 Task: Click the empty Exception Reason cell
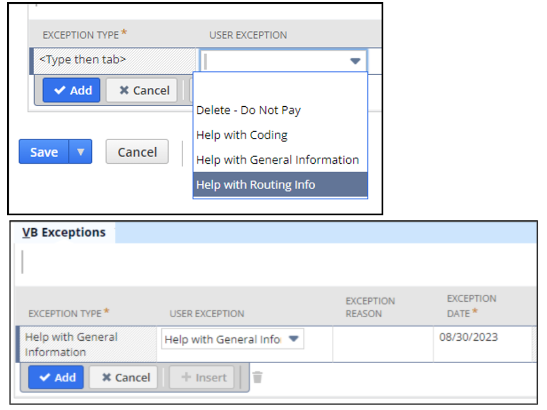(x=383, y=344)
